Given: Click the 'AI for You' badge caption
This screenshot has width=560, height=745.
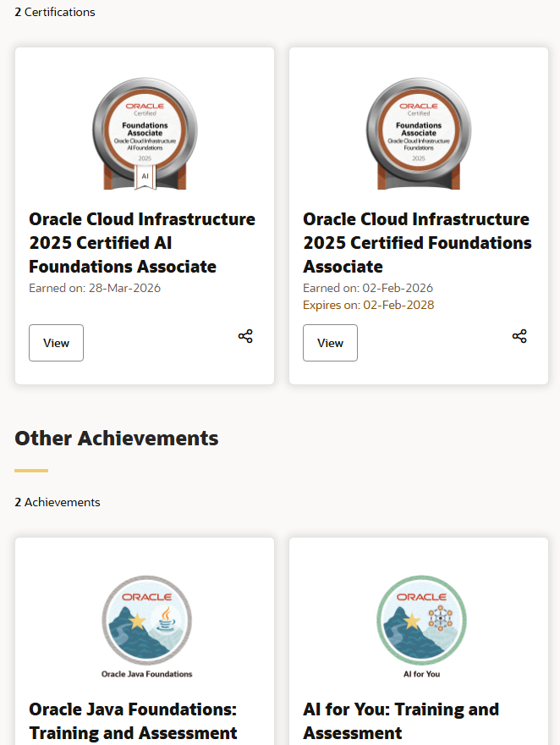Looking at the screenshot, I should coord(421,674).
